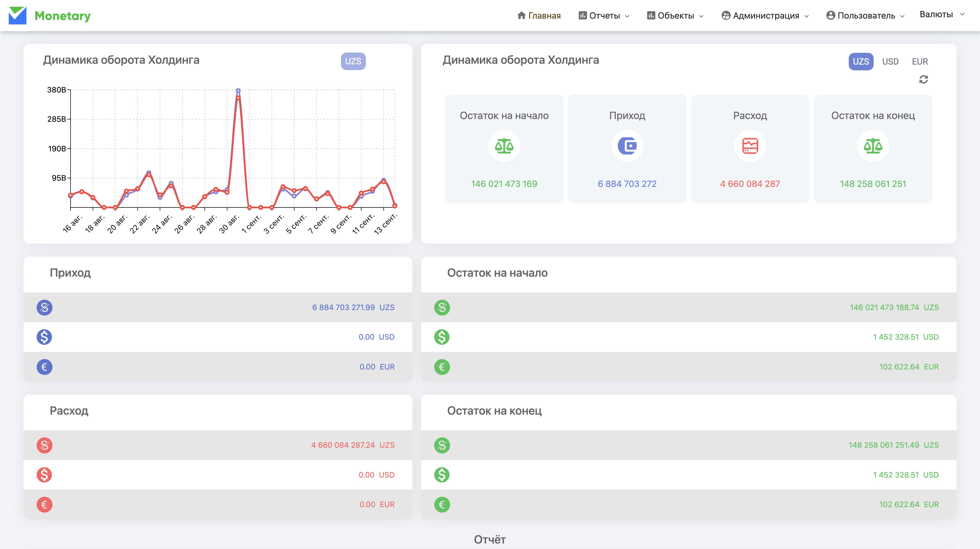The image size is (980, 549).
Task: Click the blue dollar icon in Приход list
Action: [45, 337]
